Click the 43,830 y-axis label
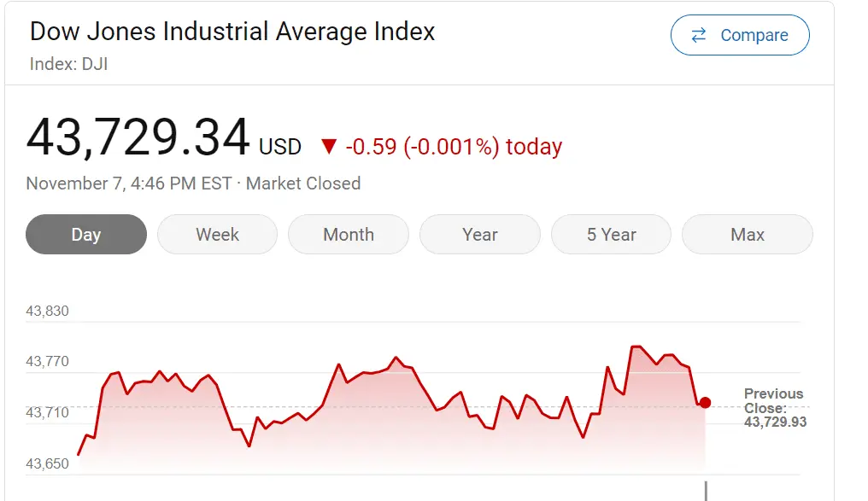The width and height of the screenshot is (868, 501). [48, 312]
